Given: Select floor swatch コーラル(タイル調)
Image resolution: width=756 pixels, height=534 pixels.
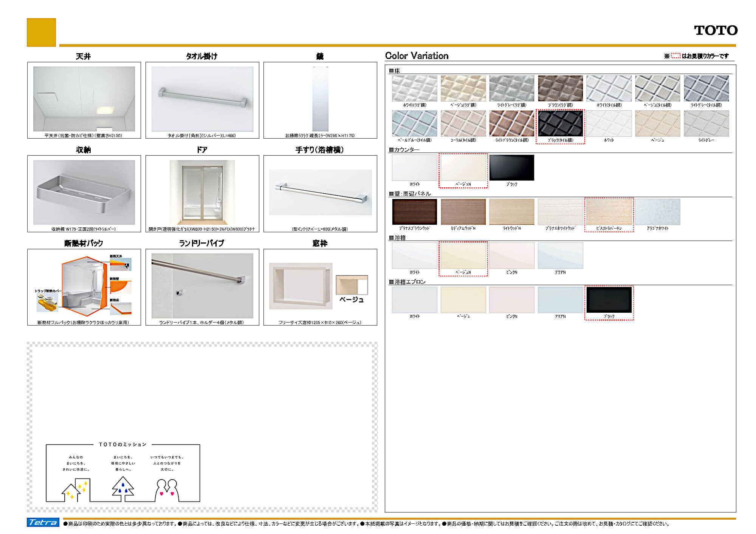Looking at the screenshot, I should pyautogui.click(x=463, y=123).
